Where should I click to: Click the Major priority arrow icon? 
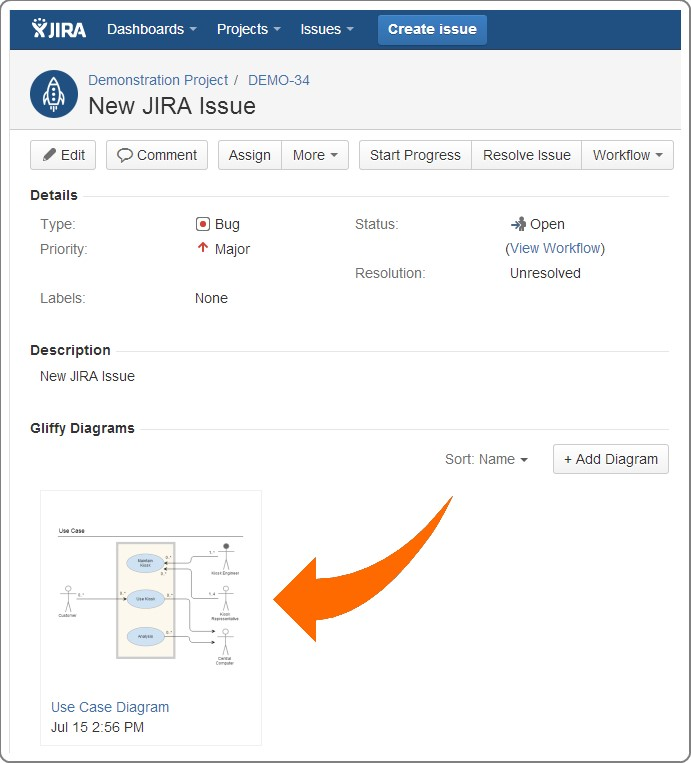(x=202, y=248)
